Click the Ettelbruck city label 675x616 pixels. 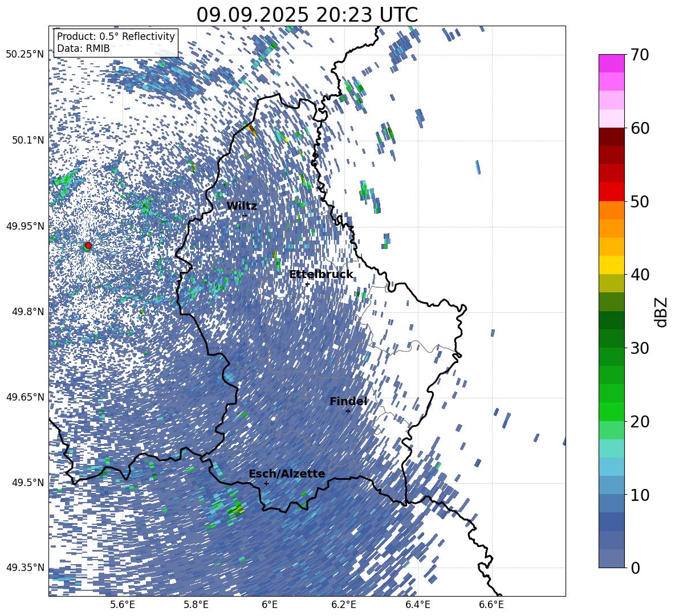tap(321, 275)
